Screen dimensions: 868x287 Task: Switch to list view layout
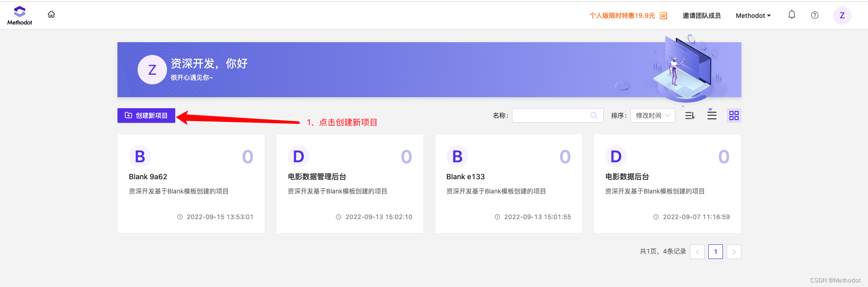tap(712, 115)
